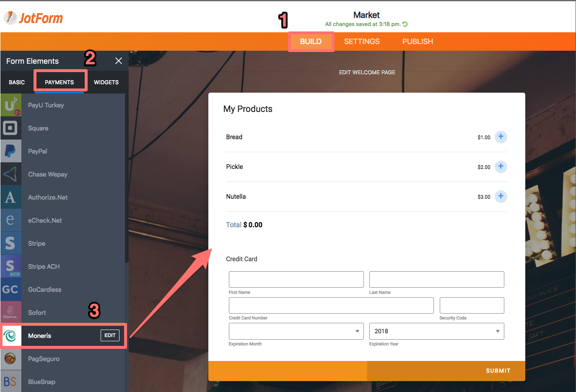Add Bread to the order with plus button
The image size is (576, 392).
tap(501, 137)
